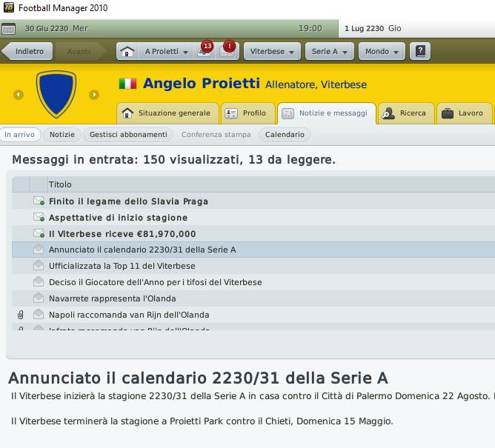Click the 1 Lug 2230 Gio continue date

pos(373,28)
